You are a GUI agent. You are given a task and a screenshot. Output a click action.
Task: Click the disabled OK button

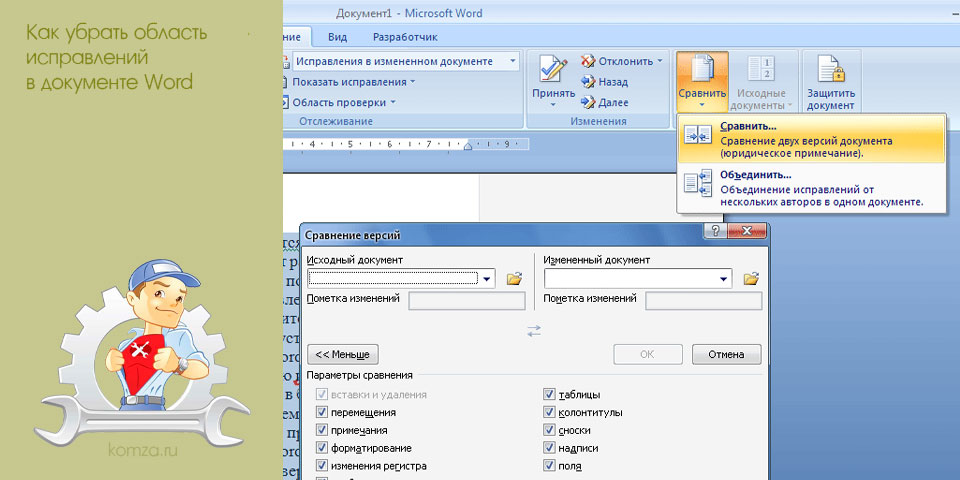coord(648,354)
